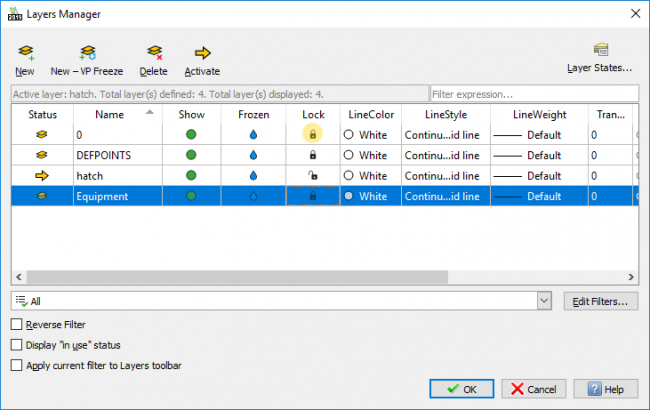The width and height of the screenshot is (650, 410).
Task: Sort by LineWeight column header
Action: click(539, 114)
